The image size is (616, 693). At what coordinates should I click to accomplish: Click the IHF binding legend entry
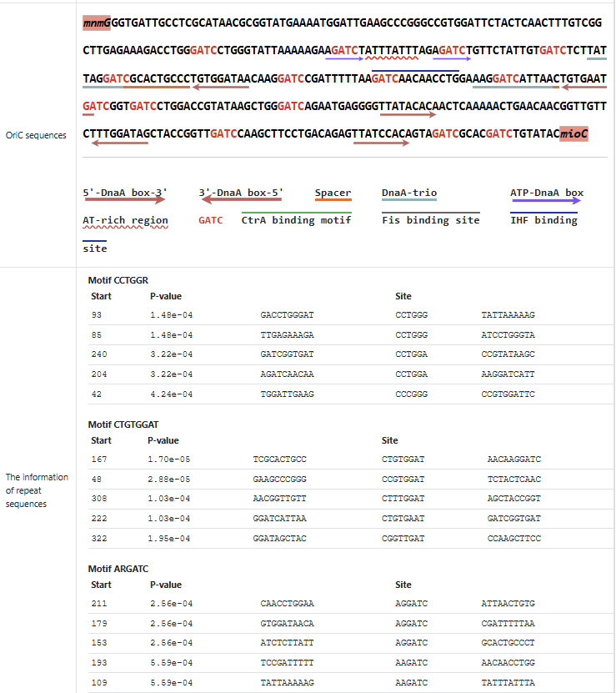544,219
